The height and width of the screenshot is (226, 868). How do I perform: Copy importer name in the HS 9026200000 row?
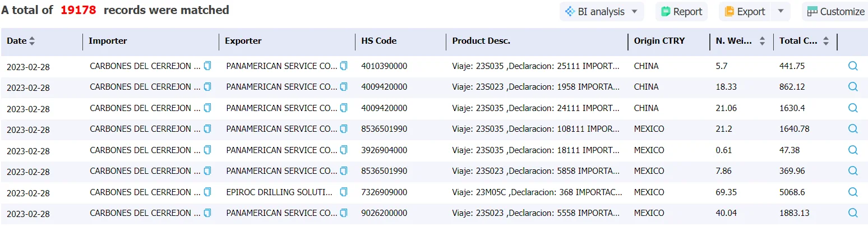pos(207,213)
